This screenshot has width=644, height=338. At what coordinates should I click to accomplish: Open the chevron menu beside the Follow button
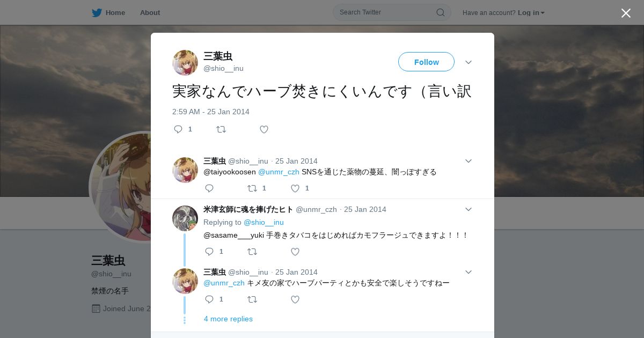click(469, 62)
